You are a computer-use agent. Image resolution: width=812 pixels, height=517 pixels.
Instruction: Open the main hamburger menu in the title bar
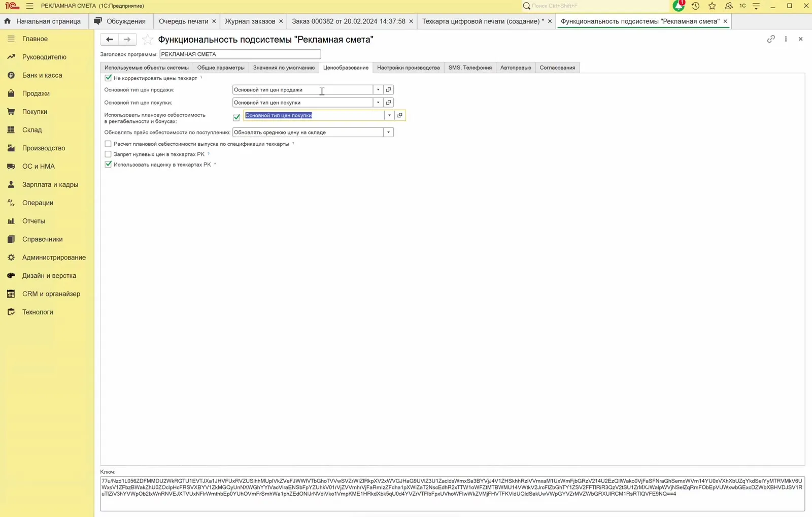click(29, 6)
